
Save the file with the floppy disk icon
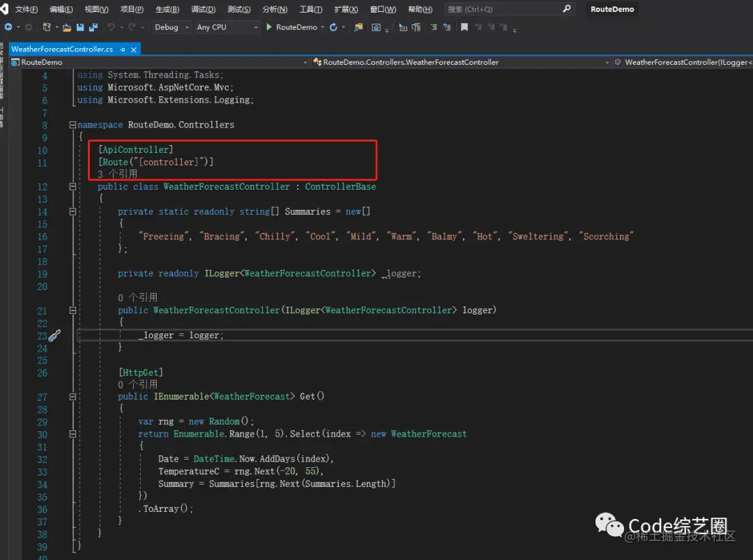tap(80, 27)
